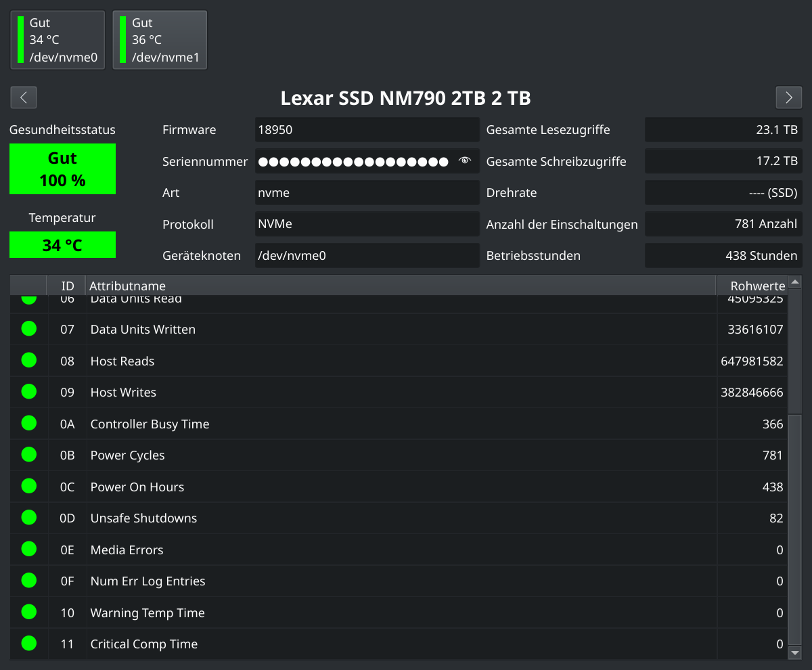Sort by the Rohwerte column header
This screenshot has height=670, width=812.
tap(752, 286)
